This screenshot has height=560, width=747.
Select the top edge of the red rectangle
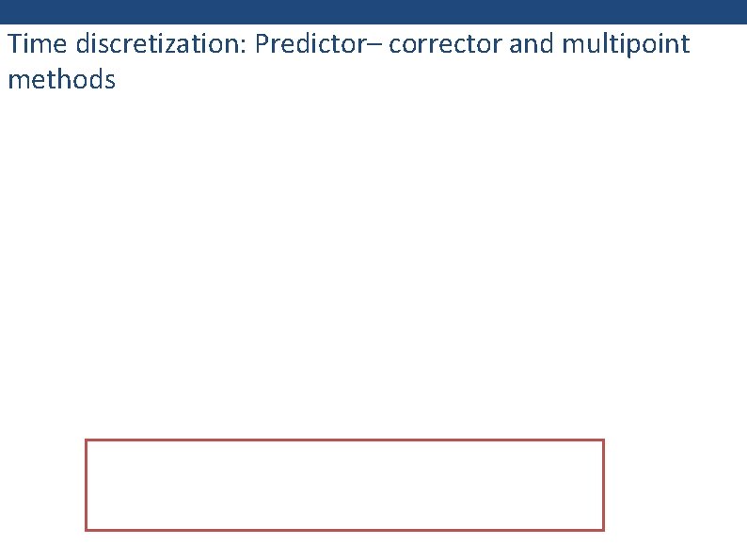[x=344, y=440]
